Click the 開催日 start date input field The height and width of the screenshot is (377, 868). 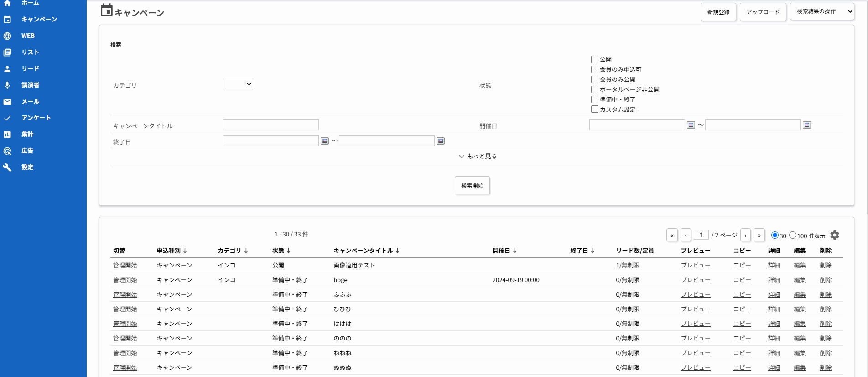[637, 125]
